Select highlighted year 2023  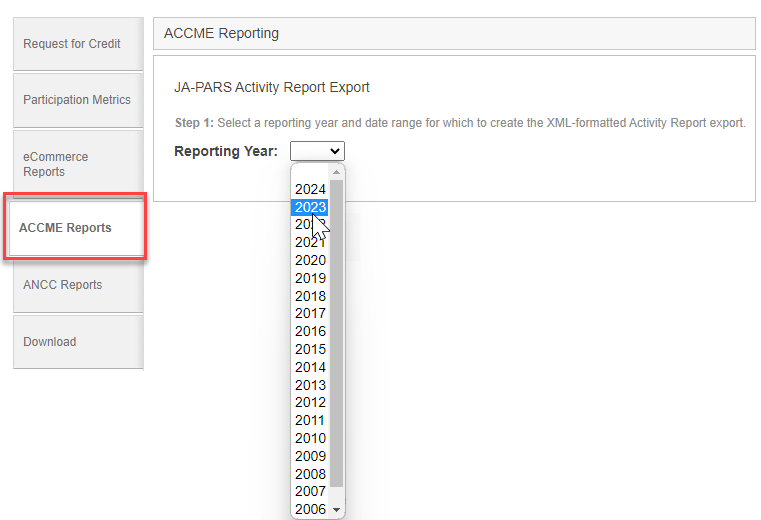(x=311, y=207)
